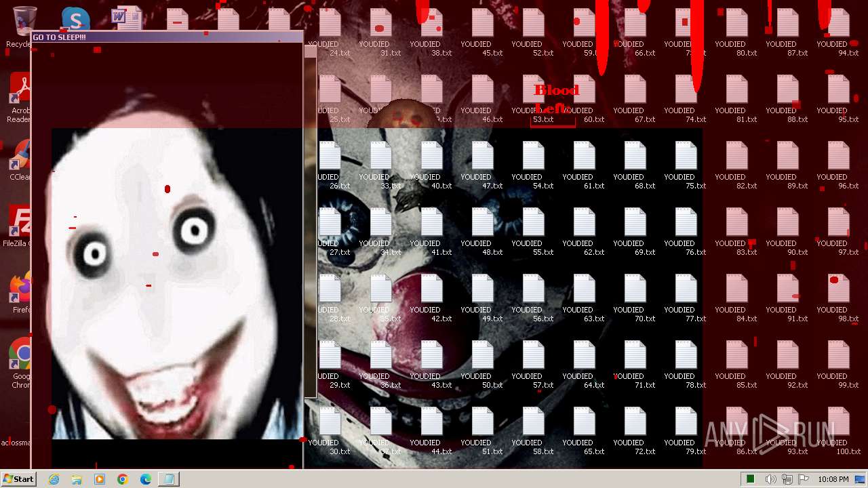
Task: Click the GO TO SLEEP!!! title bar
Action: (x=167, y=37)
